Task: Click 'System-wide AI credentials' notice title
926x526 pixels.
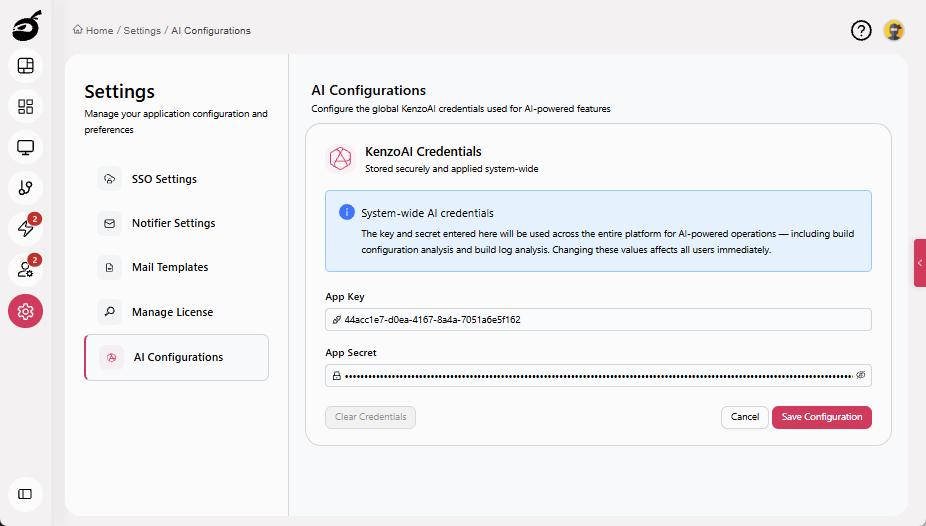Action: tap(428, 213)
